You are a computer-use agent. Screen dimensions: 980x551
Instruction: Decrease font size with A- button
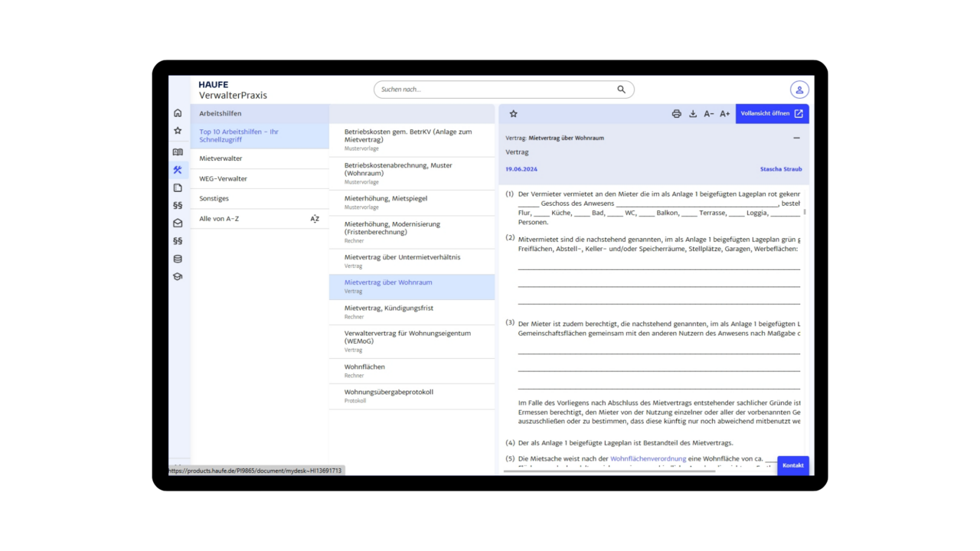tap(709, 114)
